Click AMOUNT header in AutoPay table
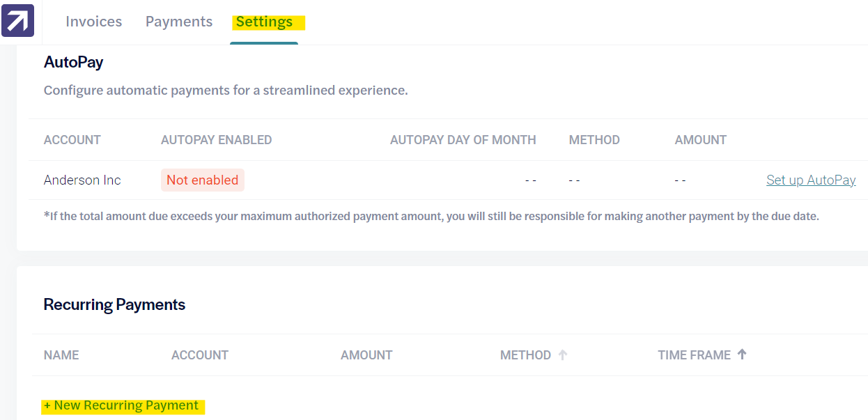868x420 pixels. [700, 140]
